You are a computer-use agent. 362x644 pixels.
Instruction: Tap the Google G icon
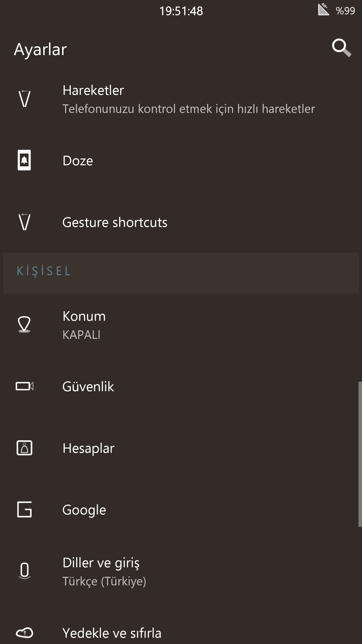point(24,509)
